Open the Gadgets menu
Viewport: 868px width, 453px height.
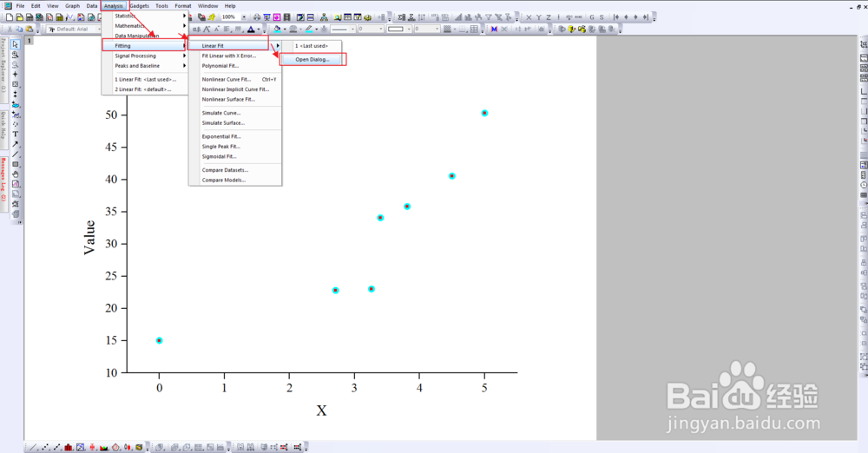coord(140,6)
